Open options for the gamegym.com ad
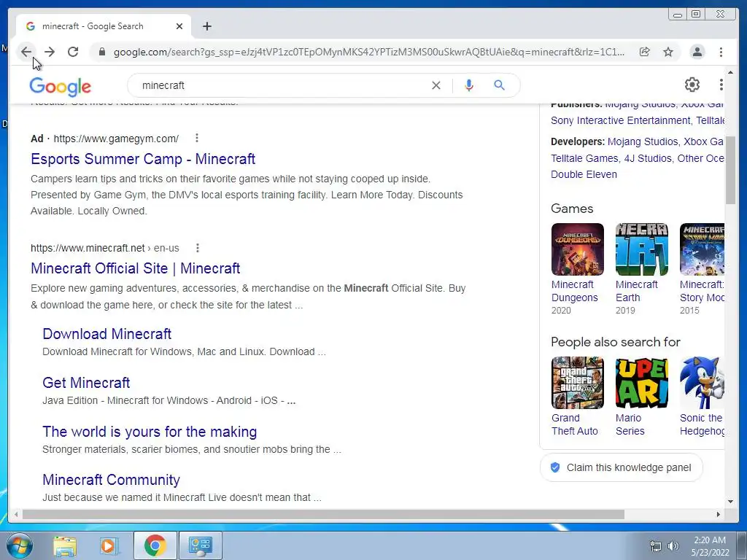The height and width of the screenshot is (560, 747). click(x=197, y=138)
